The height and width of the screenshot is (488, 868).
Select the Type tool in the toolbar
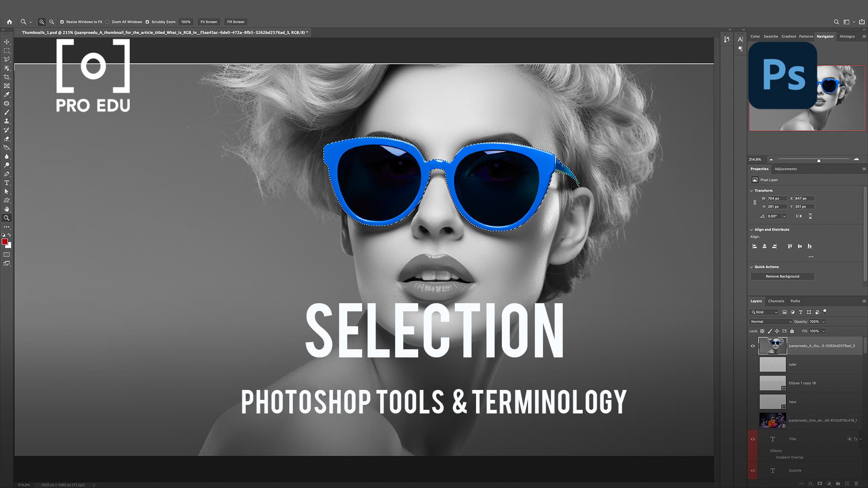click(7, 183)
